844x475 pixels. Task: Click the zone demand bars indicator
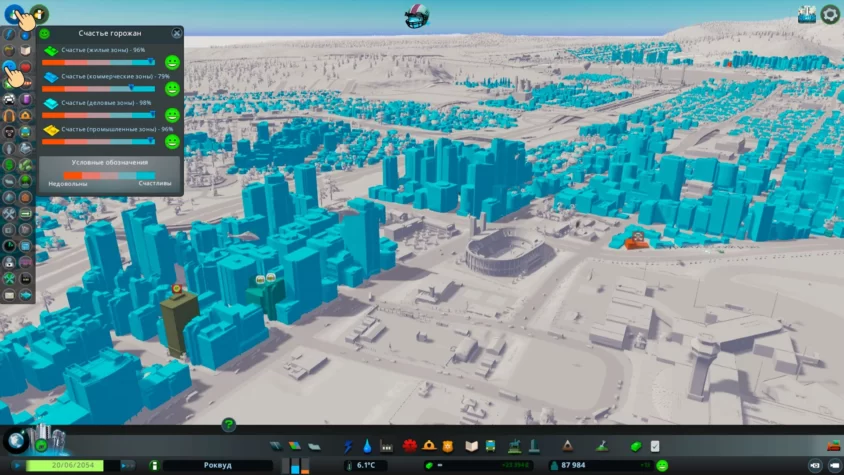click(296, 466)
